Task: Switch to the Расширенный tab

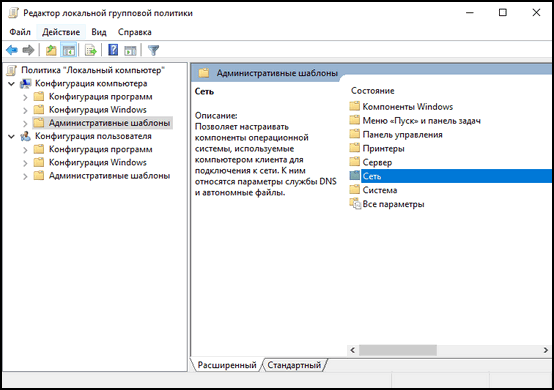Action: (227, 365)
